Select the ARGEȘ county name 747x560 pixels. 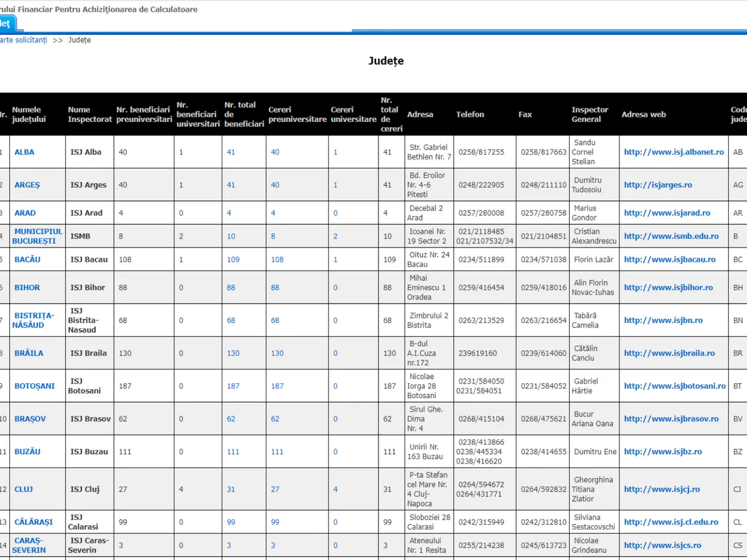pos(27,185)
